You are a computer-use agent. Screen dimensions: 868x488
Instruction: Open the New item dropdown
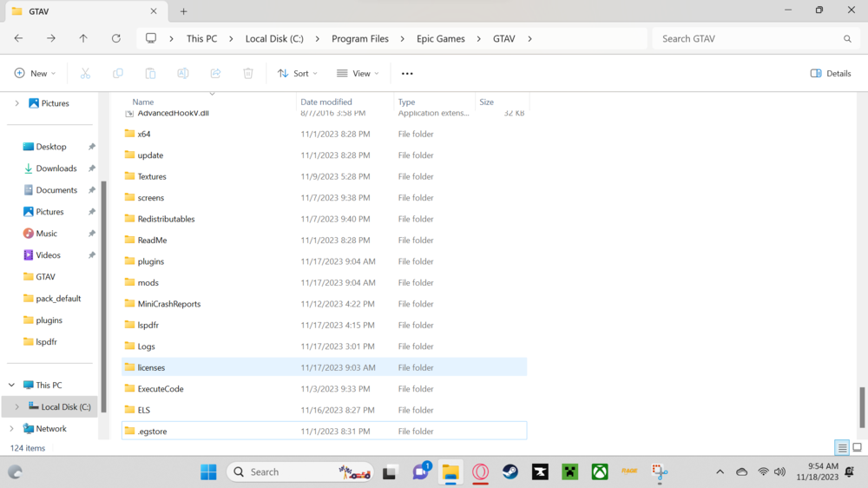pos(35,73)
